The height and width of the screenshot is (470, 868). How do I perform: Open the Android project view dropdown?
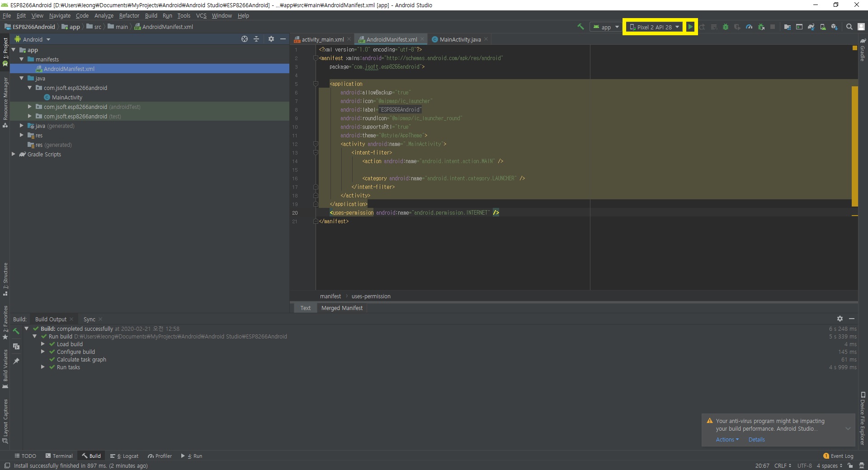coord(33,39)
